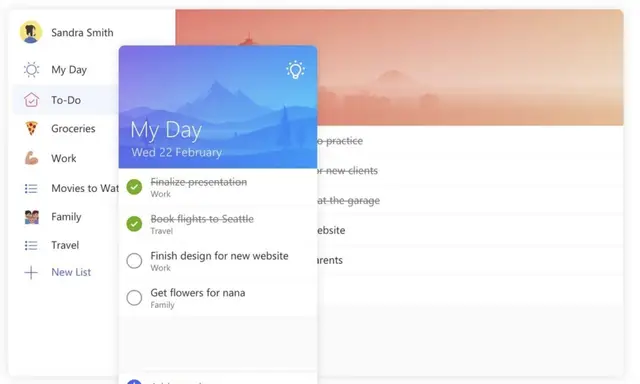
Task: Uncheck the Finalize presentation task
Action: (134, 187)
